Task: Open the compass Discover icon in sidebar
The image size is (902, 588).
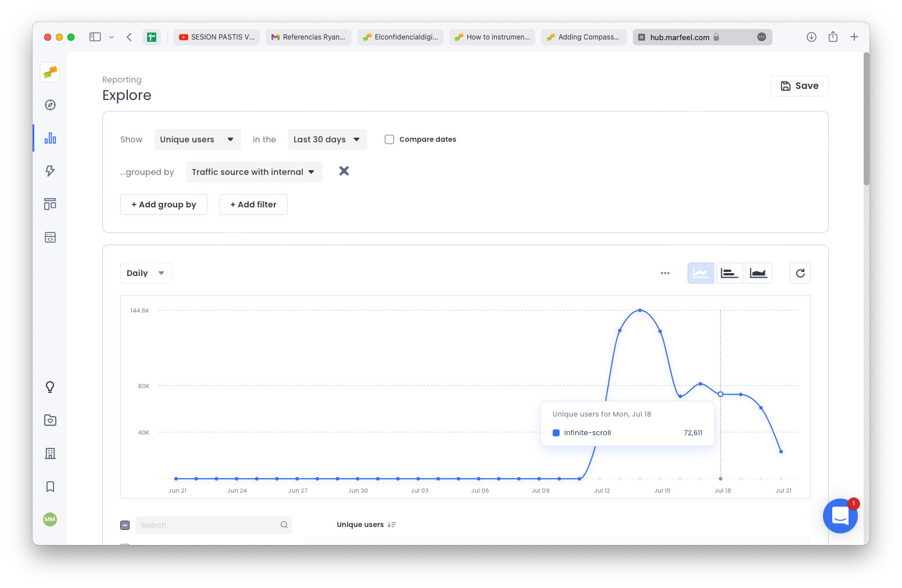Action: point(50,105)
